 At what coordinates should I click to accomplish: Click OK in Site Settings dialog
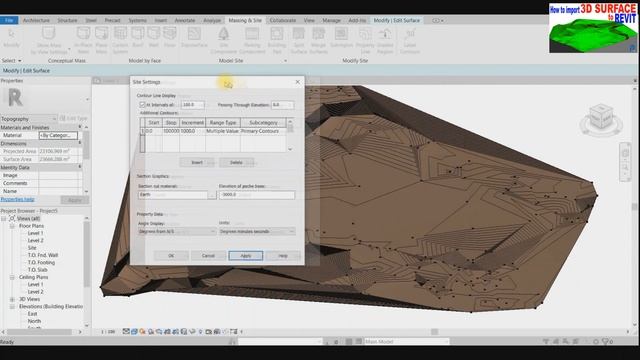click(171, 256)
